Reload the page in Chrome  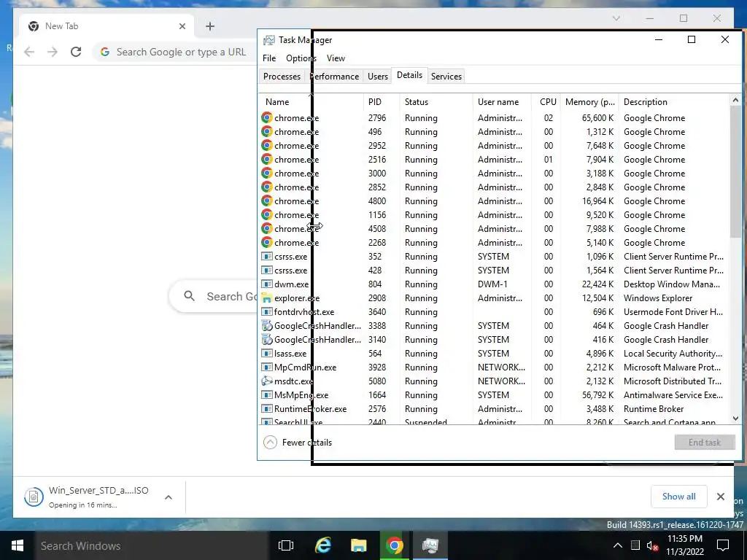(x=76, y=52)
